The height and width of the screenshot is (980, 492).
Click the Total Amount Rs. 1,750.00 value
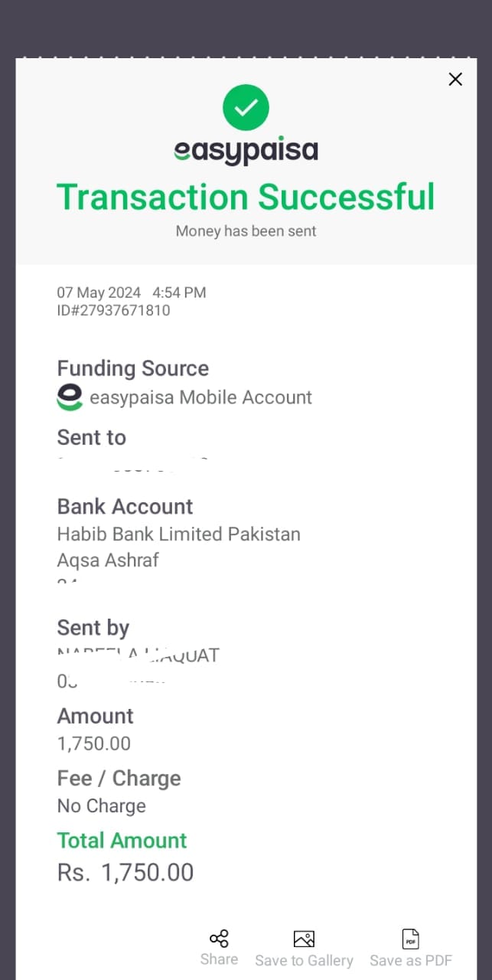pos(125,872)
